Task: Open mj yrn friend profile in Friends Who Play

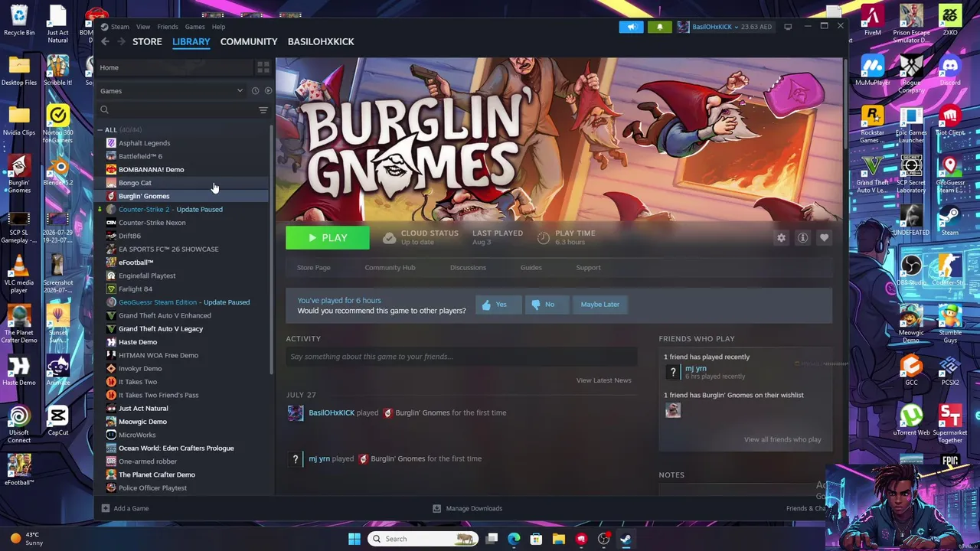Action: [695, 369]
